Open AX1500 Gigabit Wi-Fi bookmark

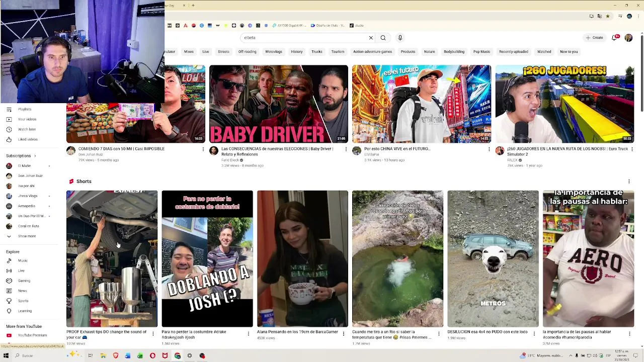(289, 26)
